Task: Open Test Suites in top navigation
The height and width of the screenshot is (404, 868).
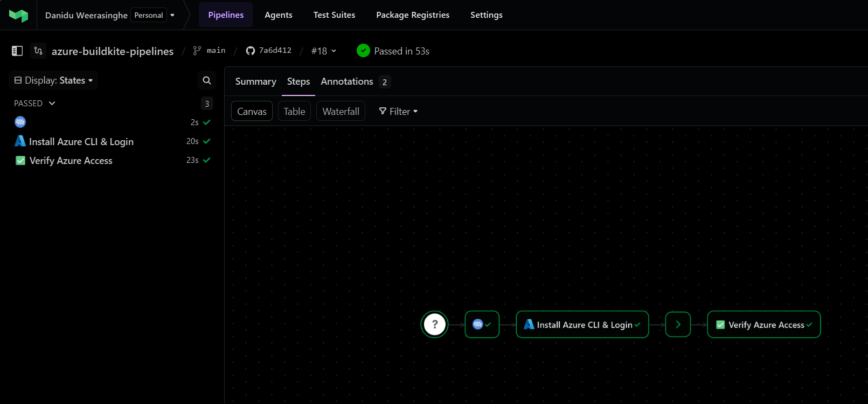Action: (335, 15)
